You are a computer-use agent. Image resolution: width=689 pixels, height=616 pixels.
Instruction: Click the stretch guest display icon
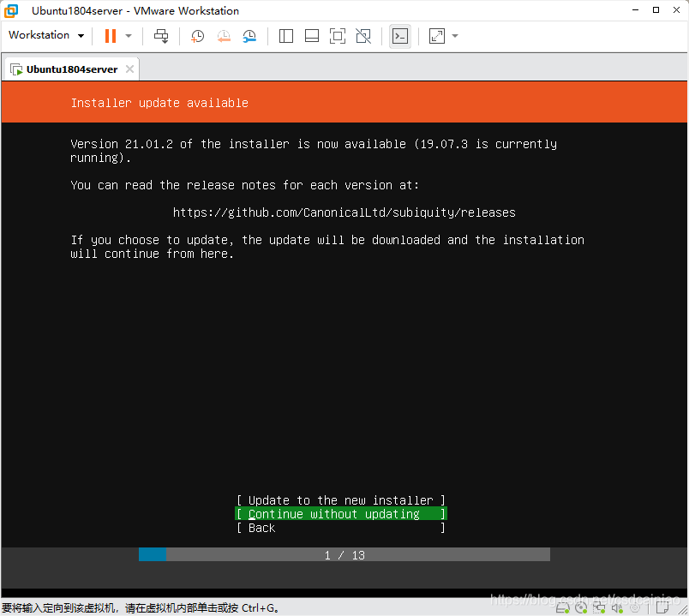437,36
